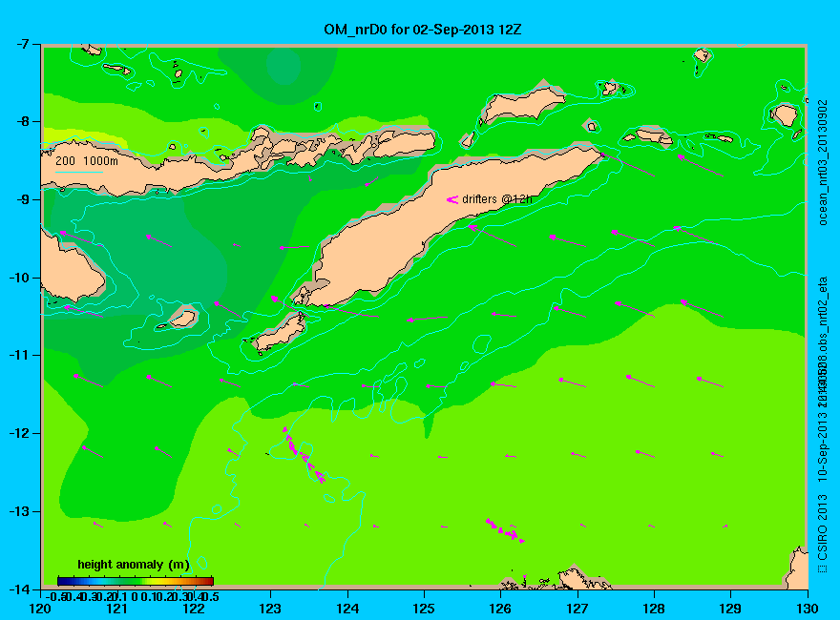This screenshot has width=840, height=620.
Task: Click the magenta drifter arrow symbol in the legend
Action: click(x=452, y=199)
